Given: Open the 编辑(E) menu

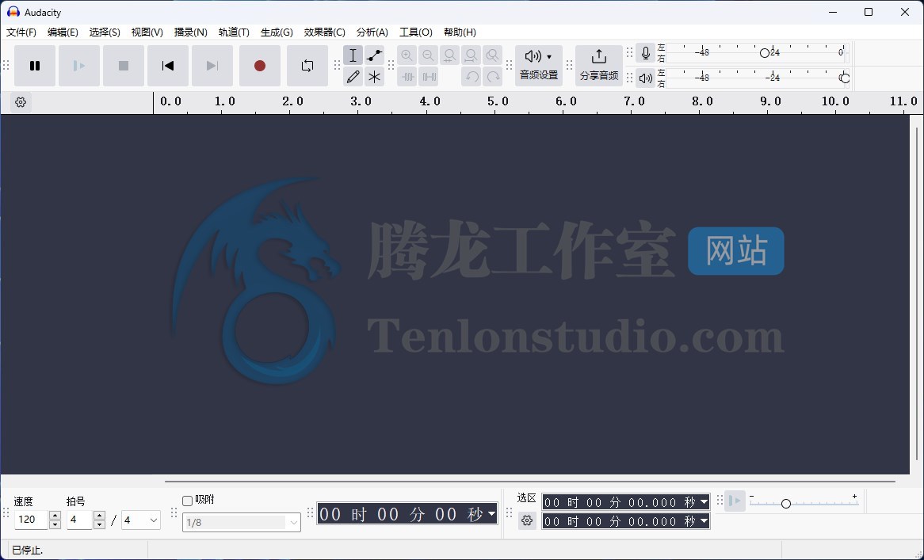Looking at the screenshot, I should pyautogui.click(x=63, y=32).
